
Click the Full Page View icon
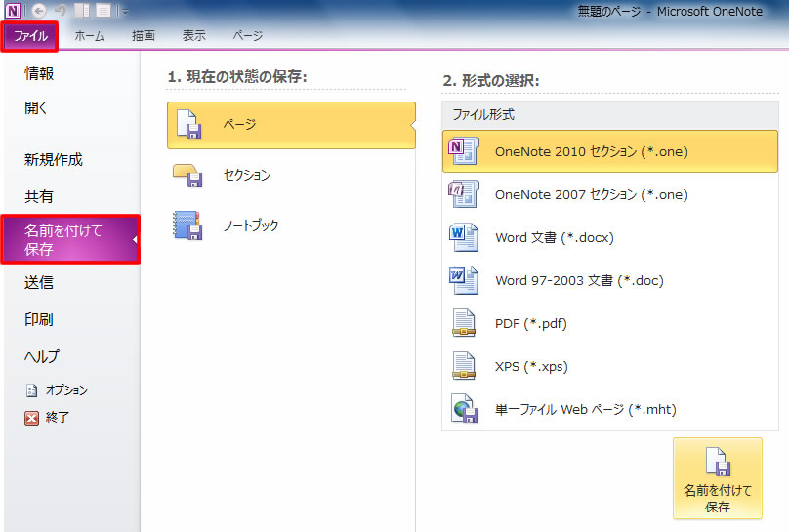point(104,10)
